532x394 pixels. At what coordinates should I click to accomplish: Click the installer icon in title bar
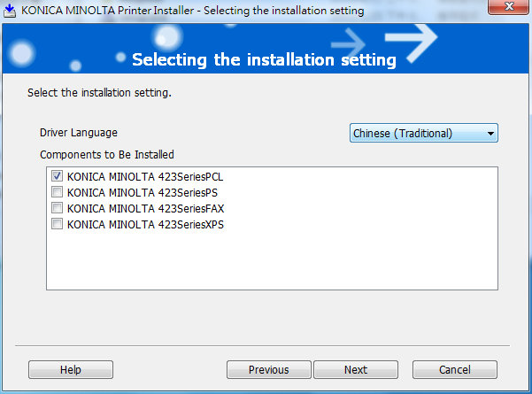(10, 11)
